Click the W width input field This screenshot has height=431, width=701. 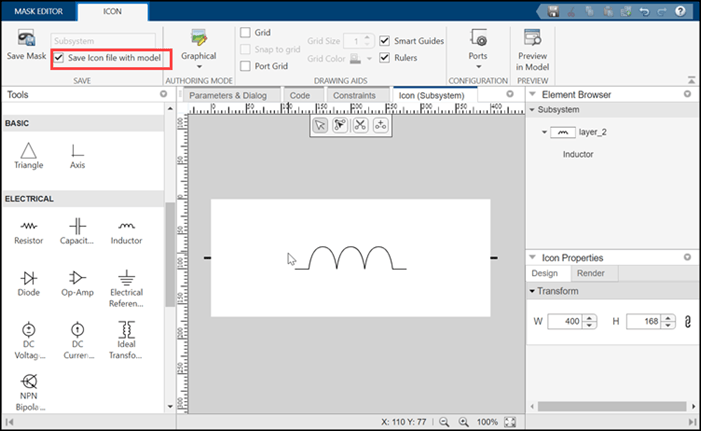(565, 321)
